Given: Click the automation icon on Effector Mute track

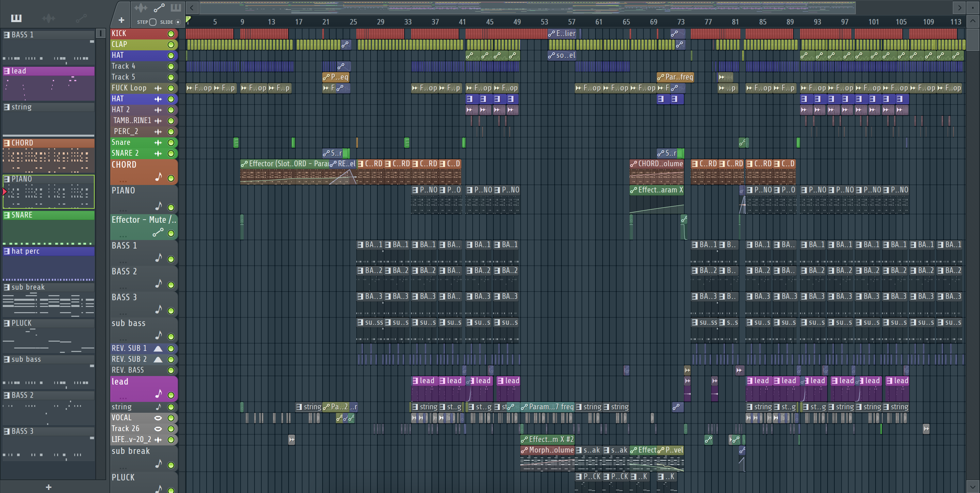Looking at the screenshot, I should click(x=158, y=232).
